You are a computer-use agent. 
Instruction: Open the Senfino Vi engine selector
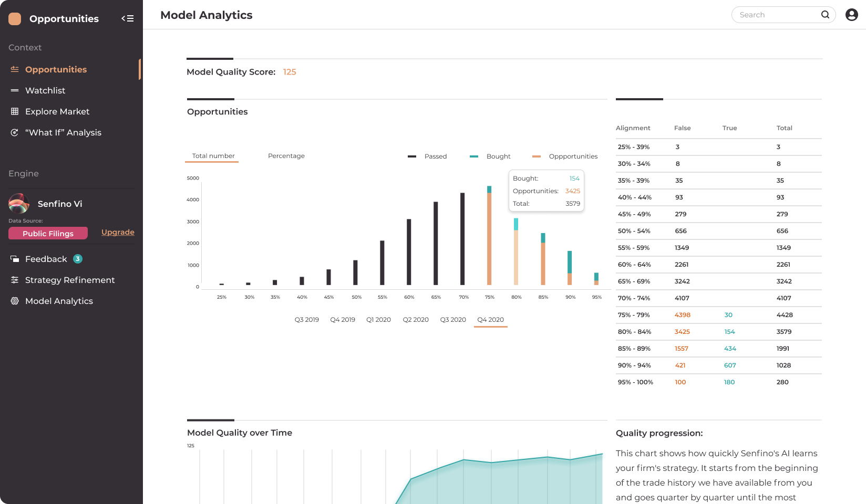60,204
